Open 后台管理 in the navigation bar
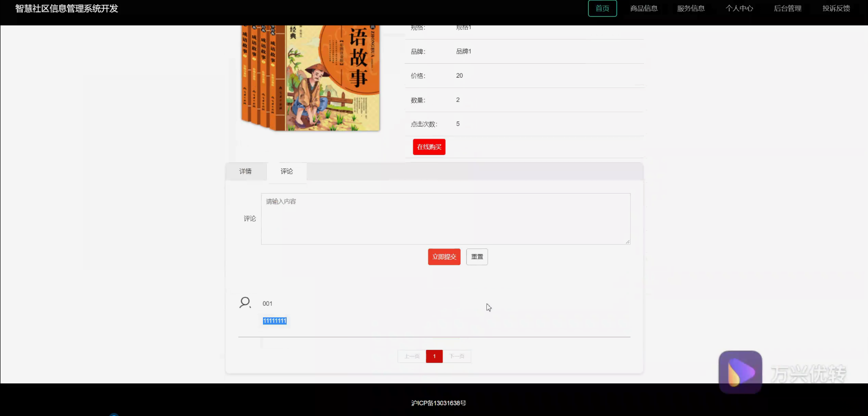The height and width of the screenshot is (416, 868). click(x=787, y=8)
